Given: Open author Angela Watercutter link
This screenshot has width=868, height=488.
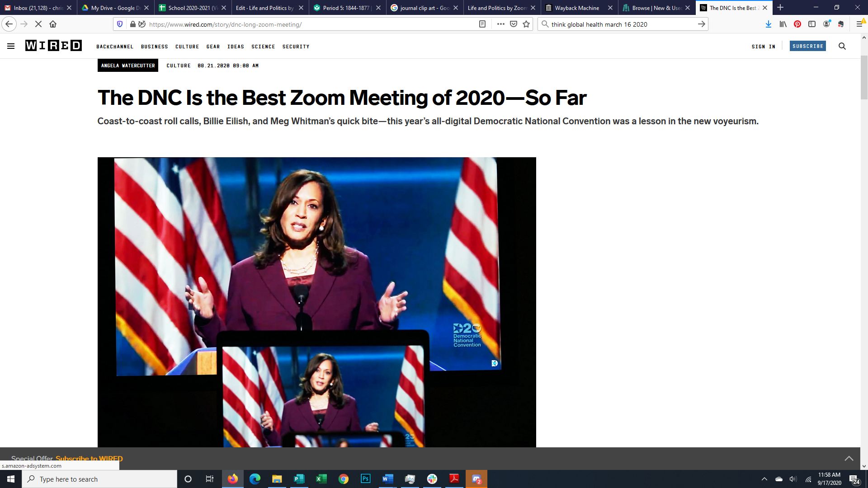Looking at the screenshot, I should [x=128, y=66].
